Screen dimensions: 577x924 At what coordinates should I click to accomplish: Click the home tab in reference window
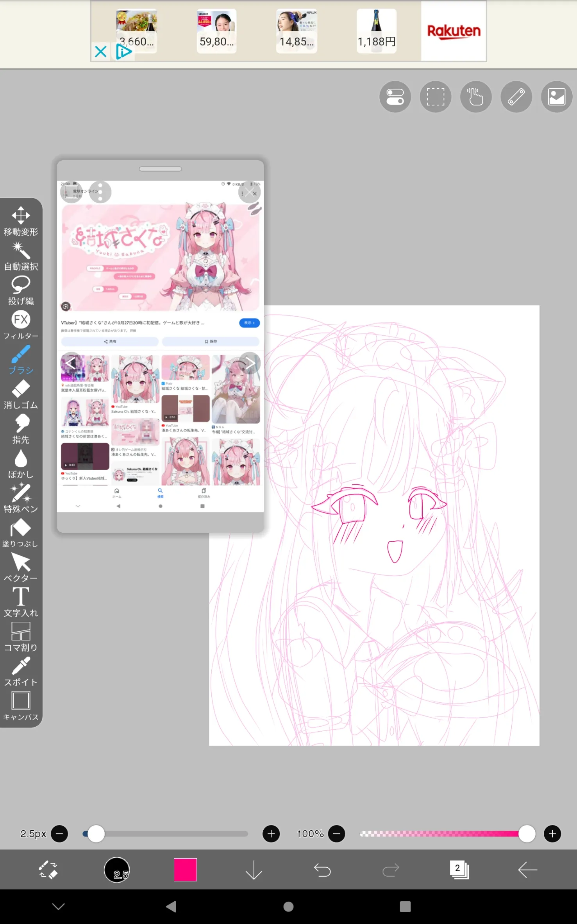(x=117, y=493)
